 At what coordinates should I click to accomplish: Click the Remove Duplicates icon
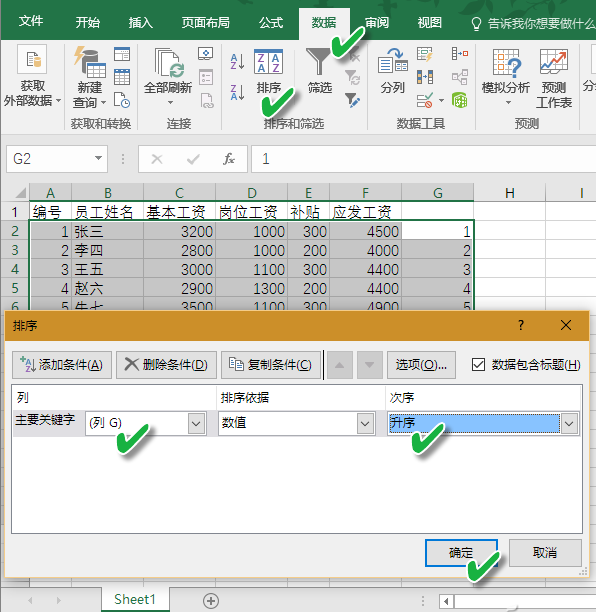click(425, 77)
